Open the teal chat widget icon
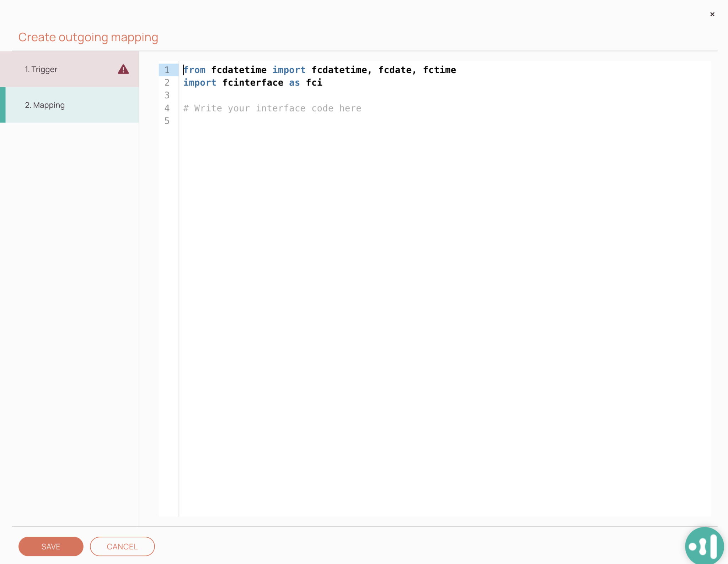 704,546
